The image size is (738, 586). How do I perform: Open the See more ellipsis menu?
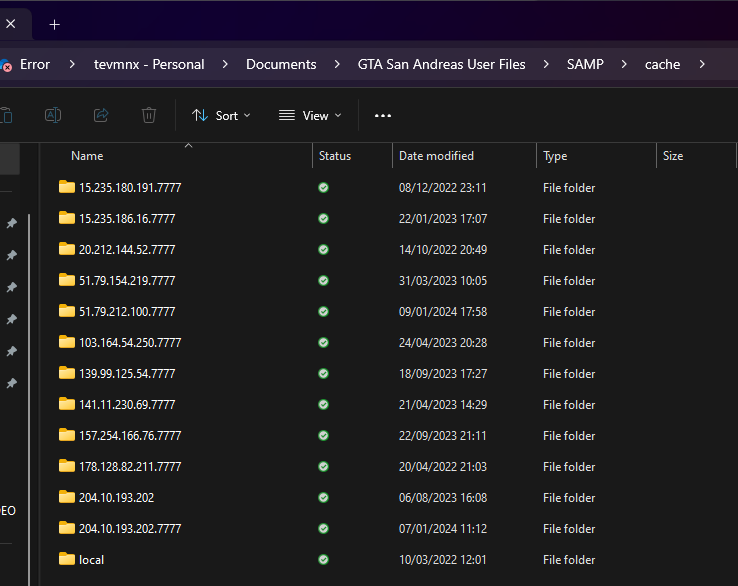click(383, 116)
